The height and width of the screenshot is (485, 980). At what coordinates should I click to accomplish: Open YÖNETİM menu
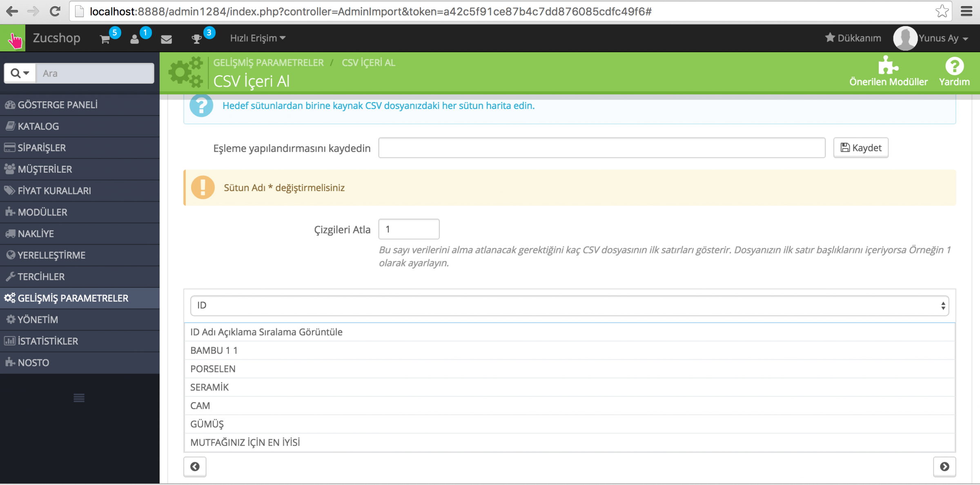click(x=80, y=319)
